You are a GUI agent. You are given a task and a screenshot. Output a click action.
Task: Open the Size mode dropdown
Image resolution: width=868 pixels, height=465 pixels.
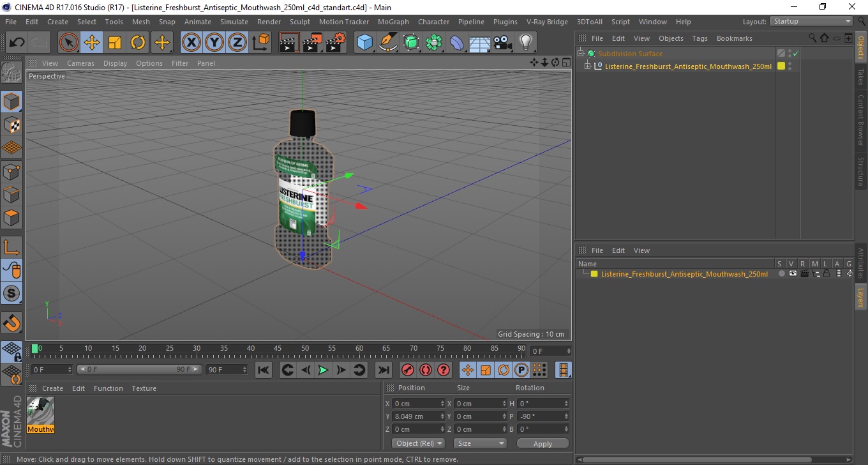pyautogui.click(x=480, y=443)
